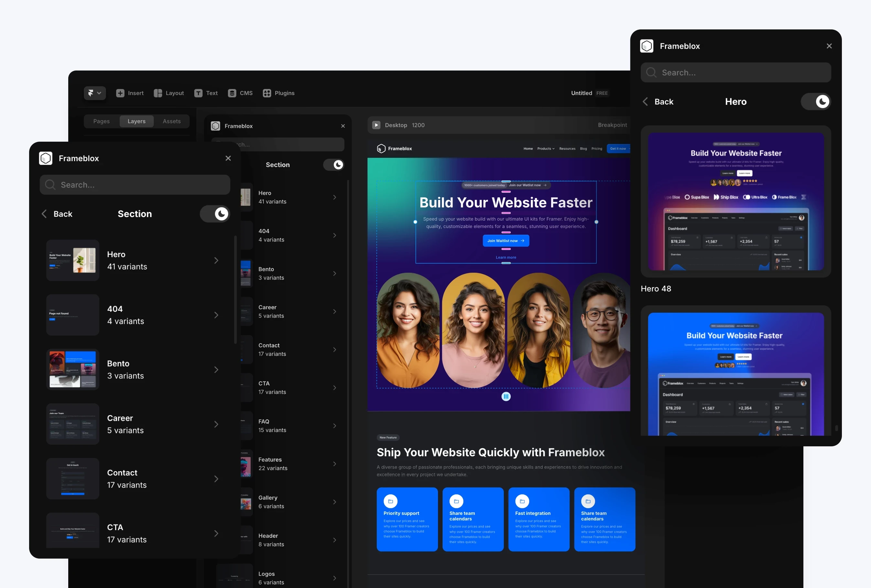Click Back label in right Hero panel
The image size is (871, 588).
(664, 102)
